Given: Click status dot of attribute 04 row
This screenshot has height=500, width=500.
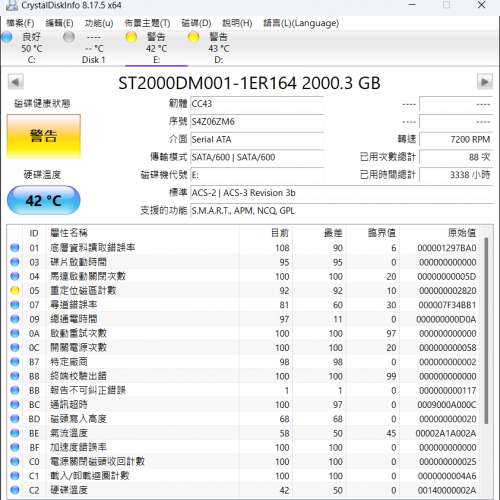Looking at the screenshot, I should [15, 276].
